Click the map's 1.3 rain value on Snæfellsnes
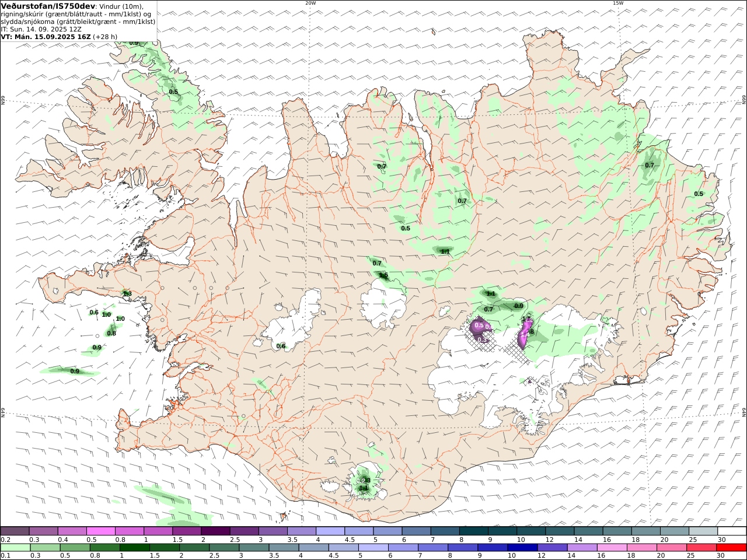The image size is (747, 560). (127, 293)
